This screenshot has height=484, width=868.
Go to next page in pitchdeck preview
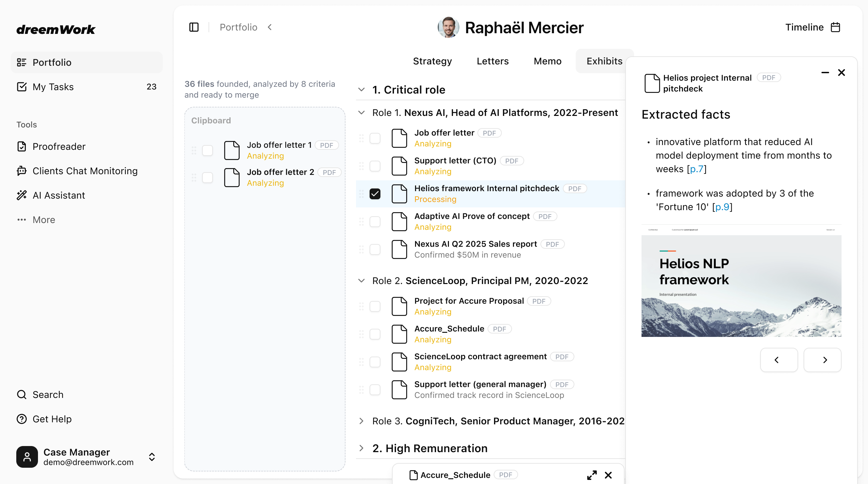coord(822,360)
